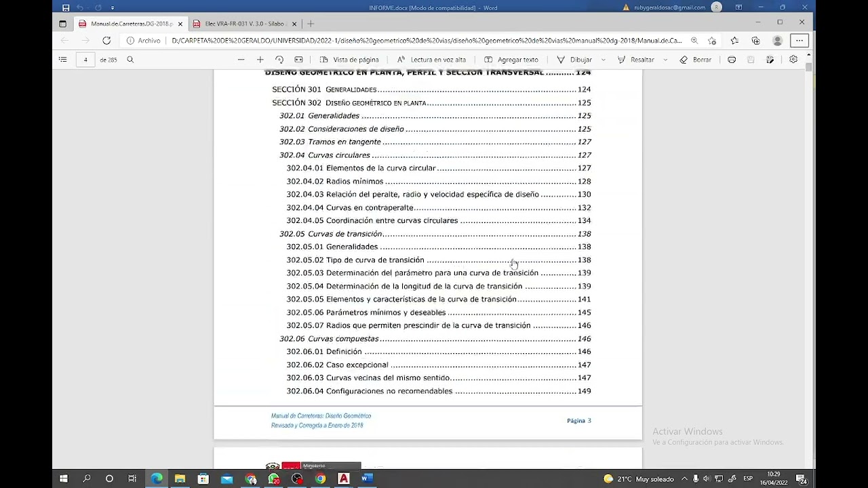
Task: Zoom out with the minus icon
Action: (x=241, y=60)
